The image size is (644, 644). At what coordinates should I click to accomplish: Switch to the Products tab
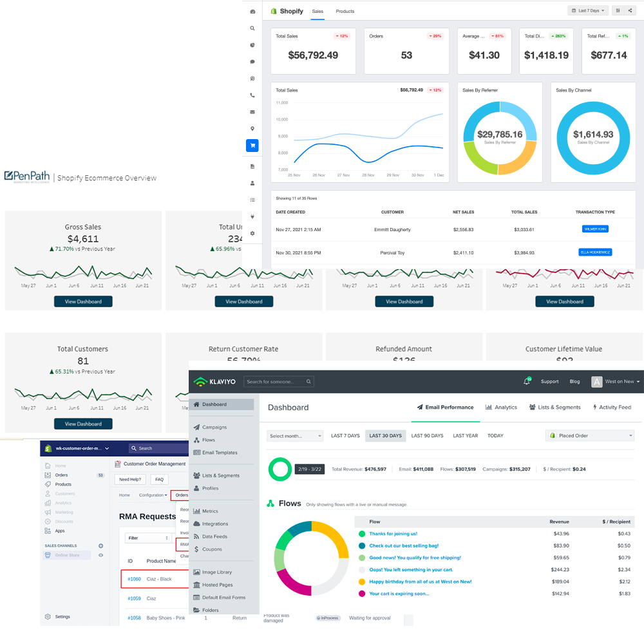[x=345, y=12]
